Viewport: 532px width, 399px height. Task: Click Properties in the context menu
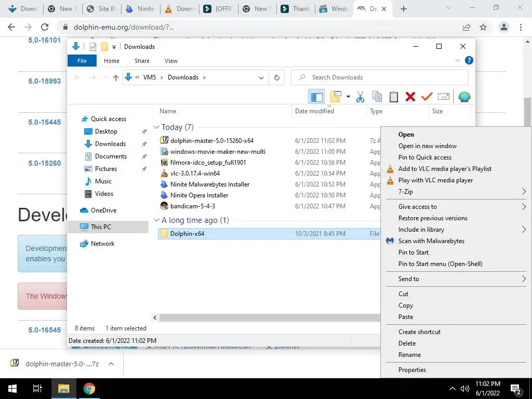click(456, 370)
